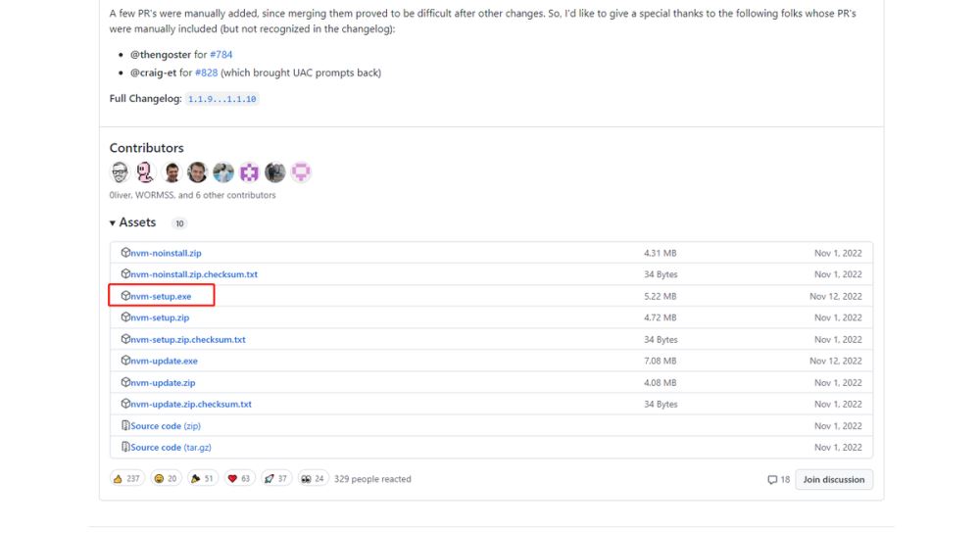
Task: Click the file icon beside Source code (zip)
Action: coord(125,426)
